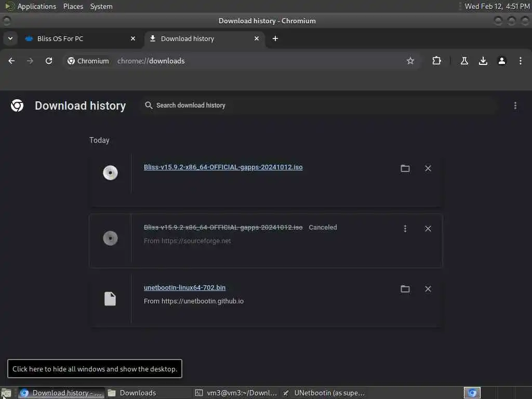This screenshot has height=399, width=532.
Task: Show unetbootin file in its folder
Action: (x=405, y=289)
